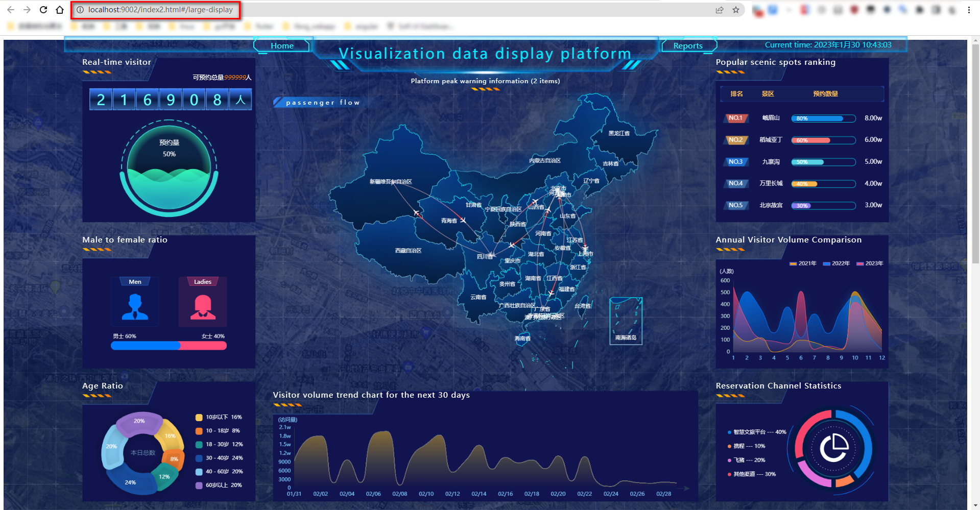Select 台湾省 on the map
980x510 pixels.
[x=583, y=306]
